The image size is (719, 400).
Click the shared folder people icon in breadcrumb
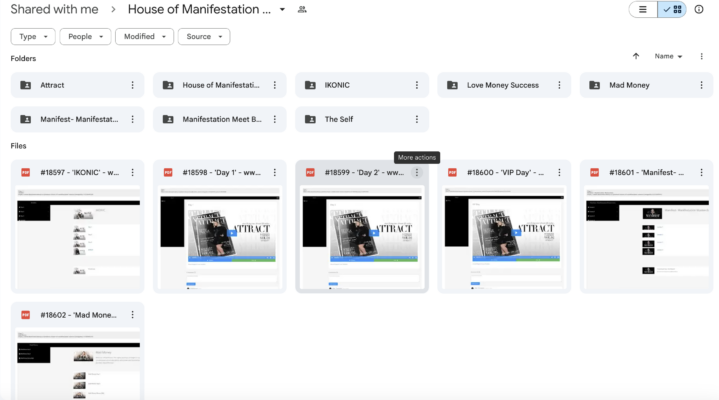(x=302, y=9)
